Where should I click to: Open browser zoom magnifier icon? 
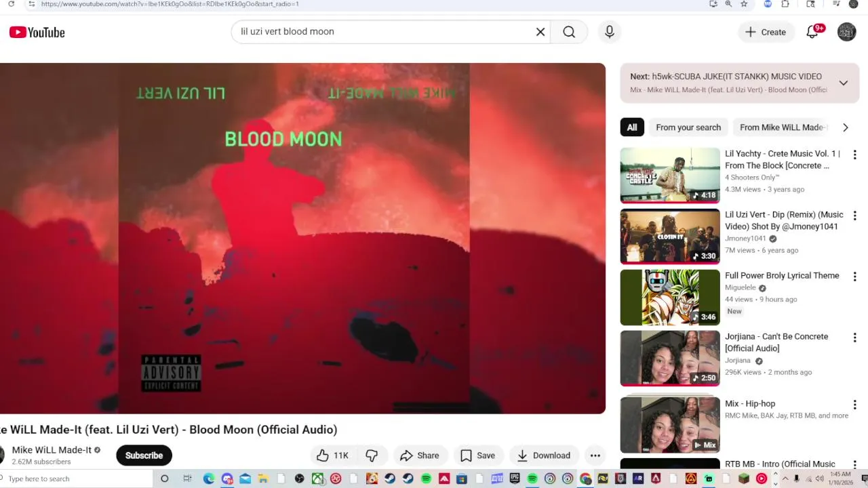click(729, 4)
